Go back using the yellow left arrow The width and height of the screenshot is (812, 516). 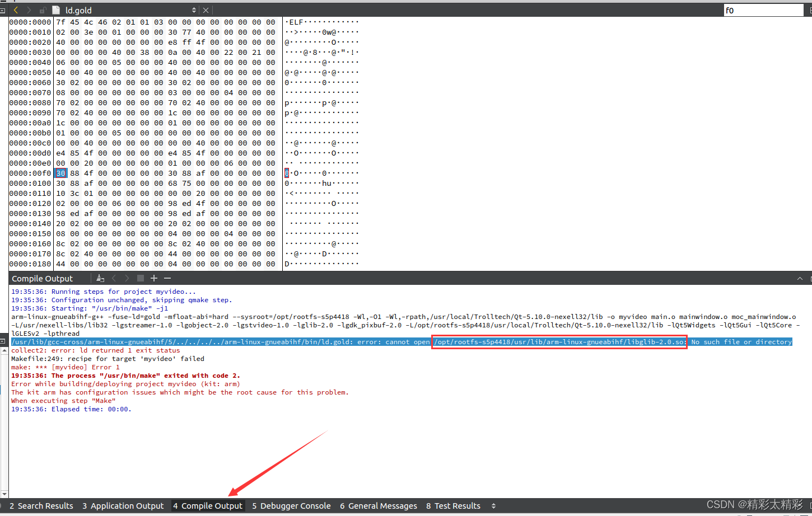(16, 10)
